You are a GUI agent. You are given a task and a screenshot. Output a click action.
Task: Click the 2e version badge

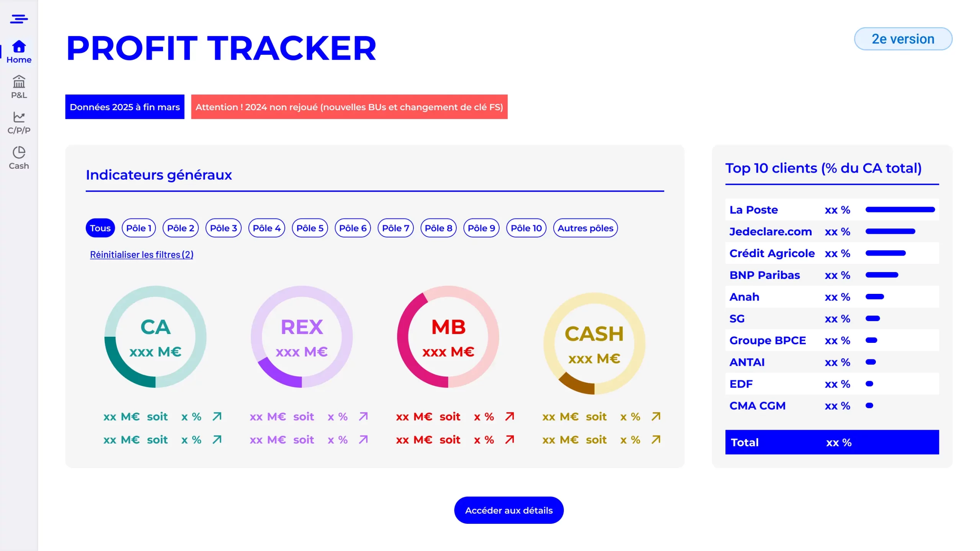point(903,39)
